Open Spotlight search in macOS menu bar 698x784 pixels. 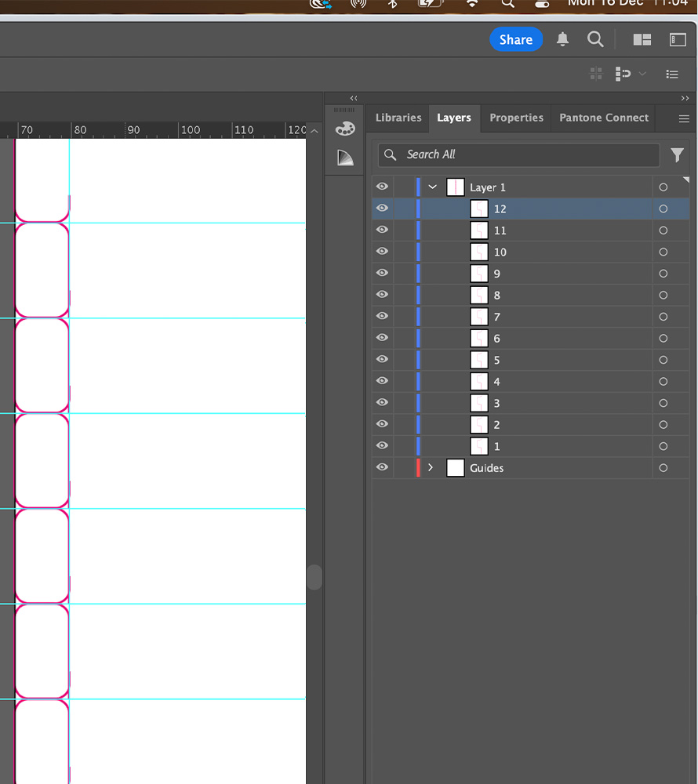pos(507,3)
